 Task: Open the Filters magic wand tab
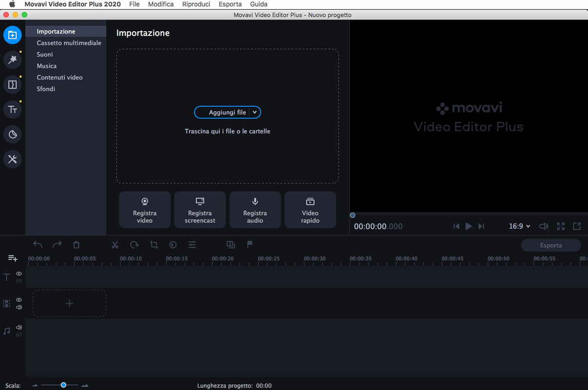(x=13, y=59)
